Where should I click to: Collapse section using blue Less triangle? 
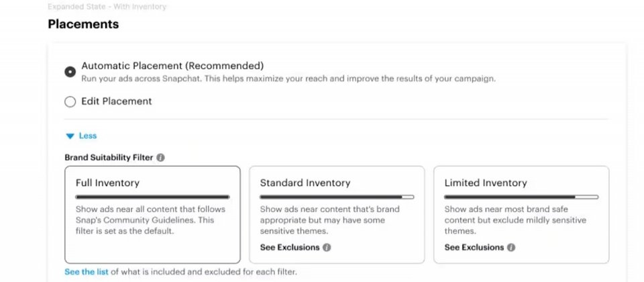coord(70,136)
